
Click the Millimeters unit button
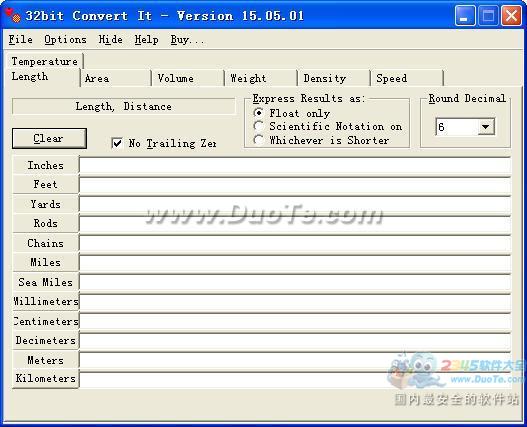coord(45,301)
